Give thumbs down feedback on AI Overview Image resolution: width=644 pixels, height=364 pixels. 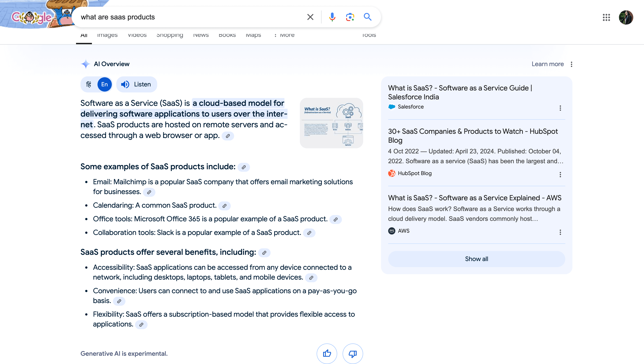pos(353,354)
